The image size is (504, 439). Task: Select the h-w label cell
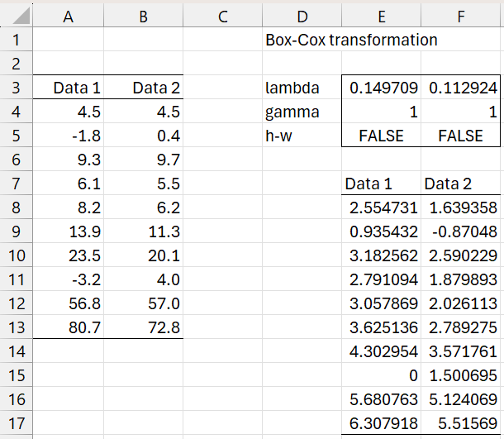pos(302,136)
